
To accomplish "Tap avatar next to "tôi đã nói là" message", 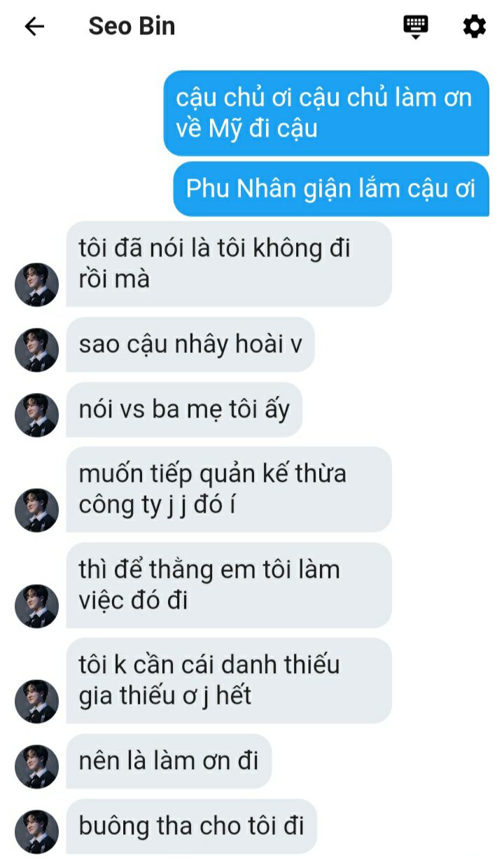I will 36,284.
